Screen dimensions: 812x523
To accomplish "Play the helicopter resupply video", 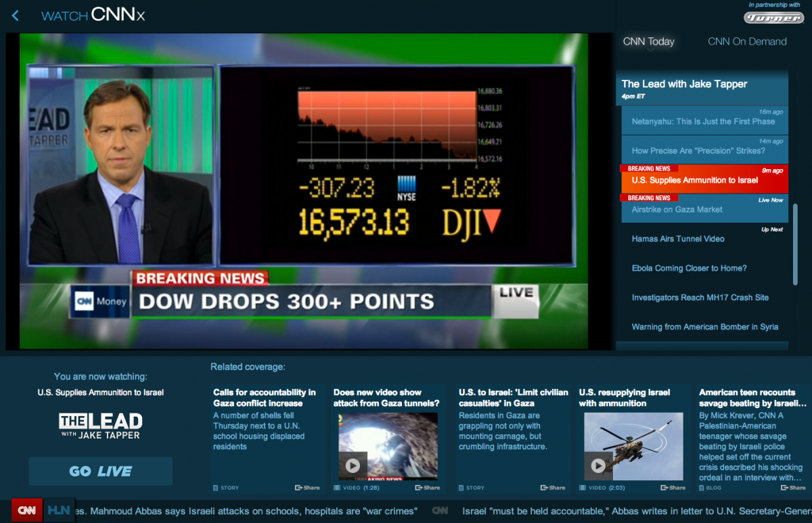I will (597, 465).
